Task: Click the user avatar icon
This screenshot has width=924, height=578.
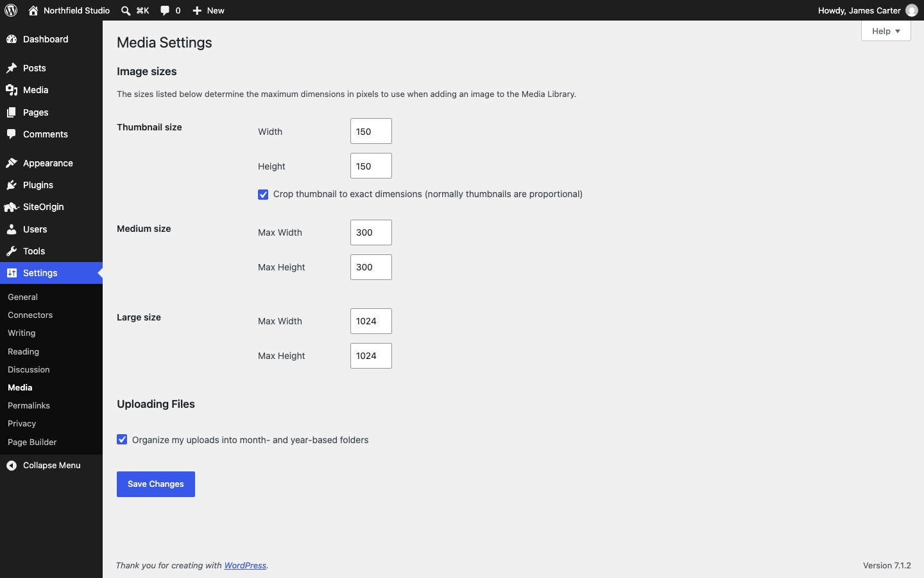Action: (x=912, y=10)
